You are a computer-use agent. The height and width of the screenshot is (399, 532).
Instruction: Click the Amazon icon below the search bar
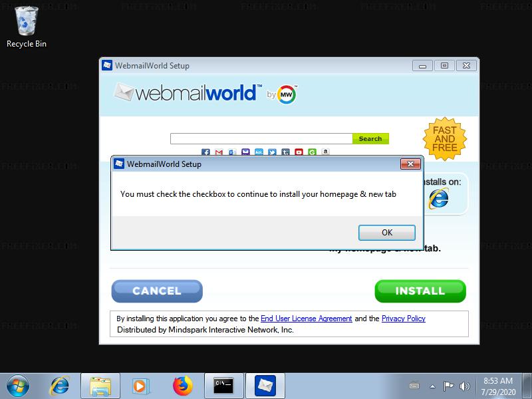coord(325,152)
